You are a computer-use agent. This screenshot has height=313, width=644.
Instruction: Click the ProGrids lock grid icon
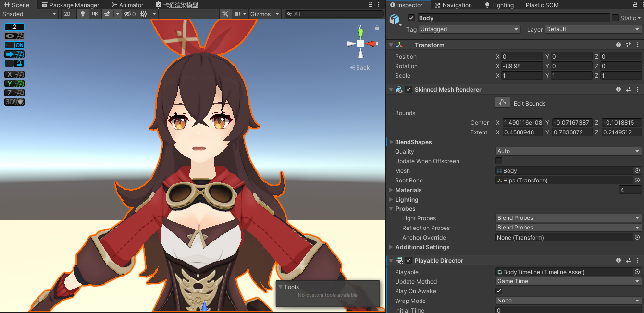[14, 63]
